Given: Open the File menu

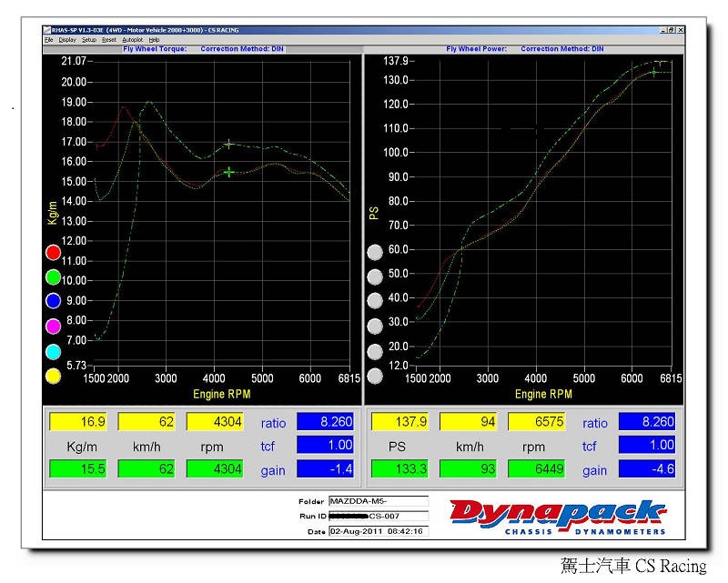Looking at the screenshot, I should pos(49,40).
